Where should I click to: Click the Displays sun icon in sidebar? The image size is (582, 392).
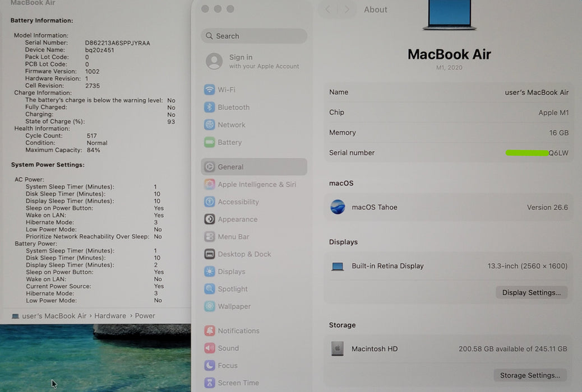point(209,272)
